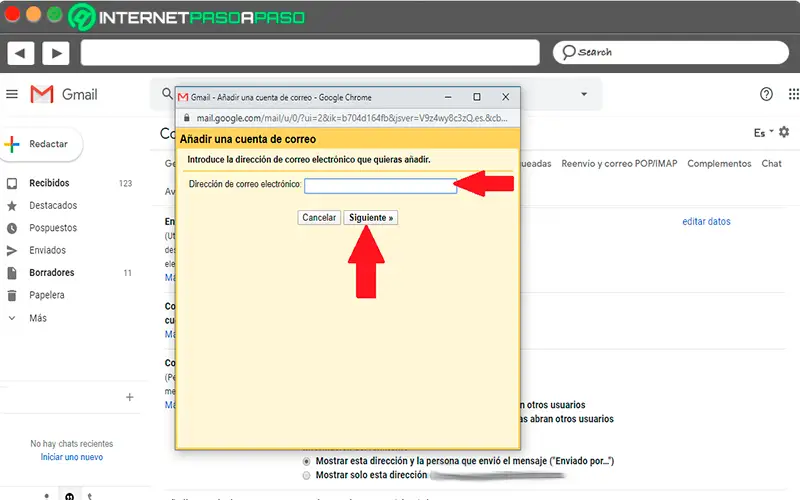
Task: Click the Recibidos count 123
Action: click(126, 184)
